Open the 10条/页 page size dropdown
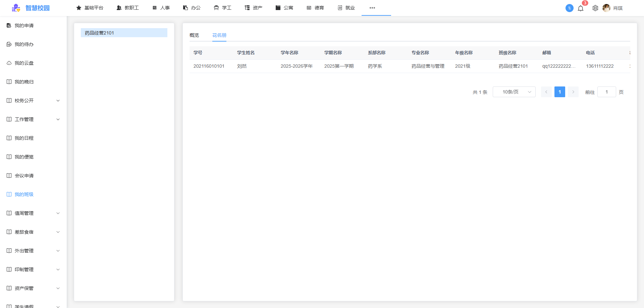Viewport: 644px width, 308px height. 514,91
